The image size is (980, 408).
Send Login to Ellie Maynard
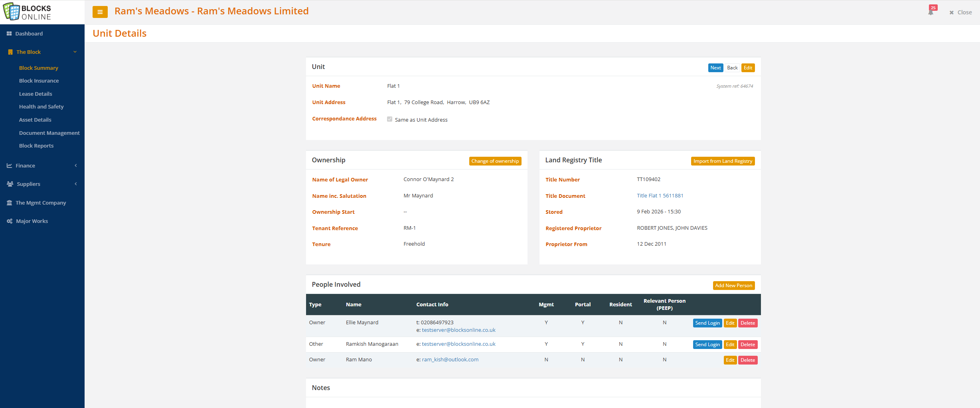pos(707,323)
